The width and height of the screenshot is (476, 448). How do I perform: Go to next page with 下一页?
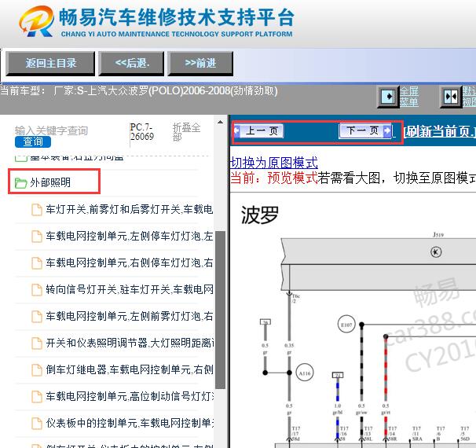click(365, 131)
